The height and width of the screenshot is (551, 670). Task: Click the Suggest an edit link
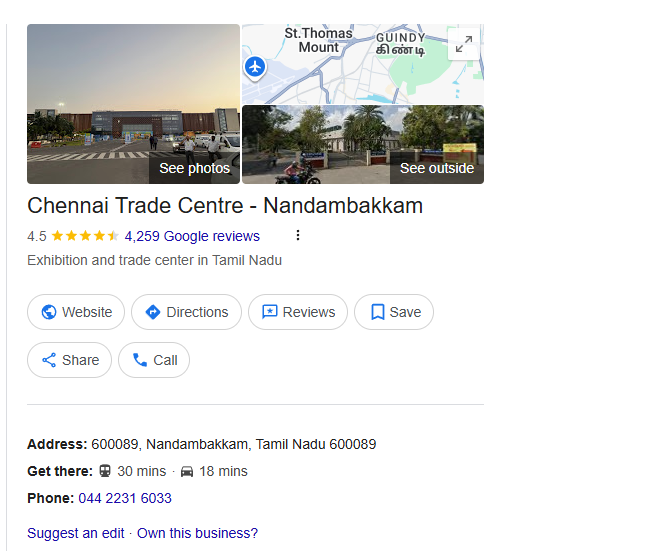point(76,533)
